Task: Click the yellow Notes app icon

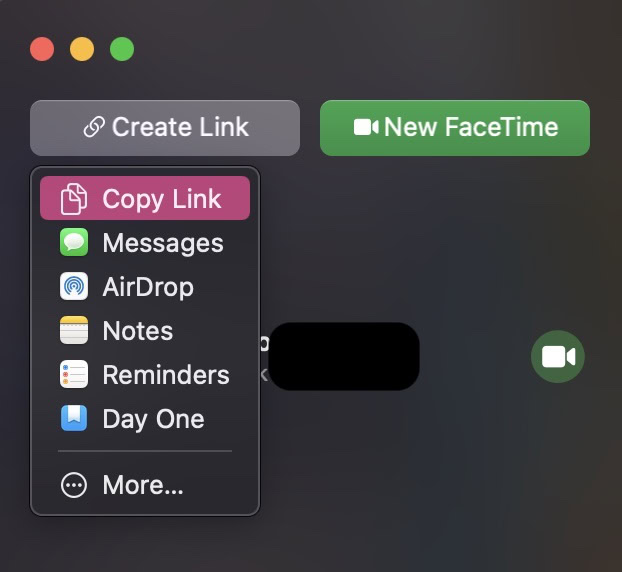Action: click(74, 331)
